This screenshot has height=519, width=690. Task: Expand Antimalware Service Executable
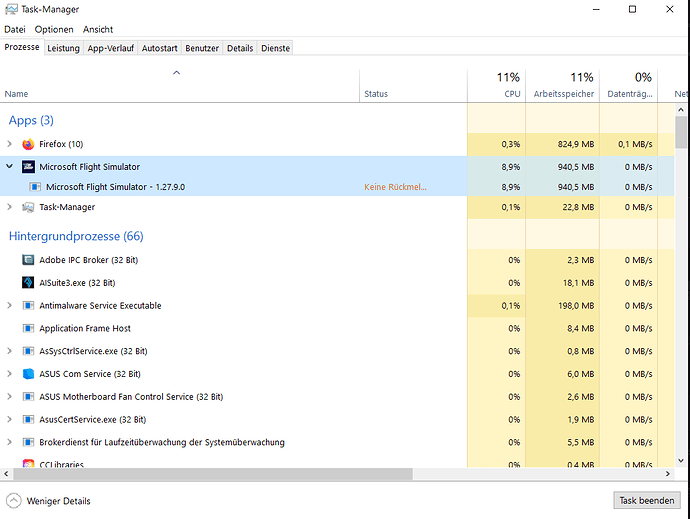[x=9, y=306]
